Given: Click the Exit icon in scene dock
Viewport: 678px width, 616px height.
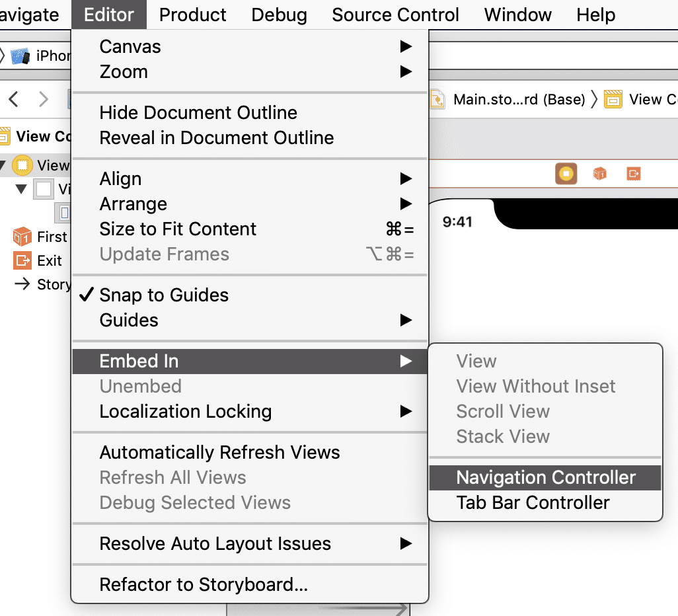Looking at the screenshot, I should click(x=634, y=173).
